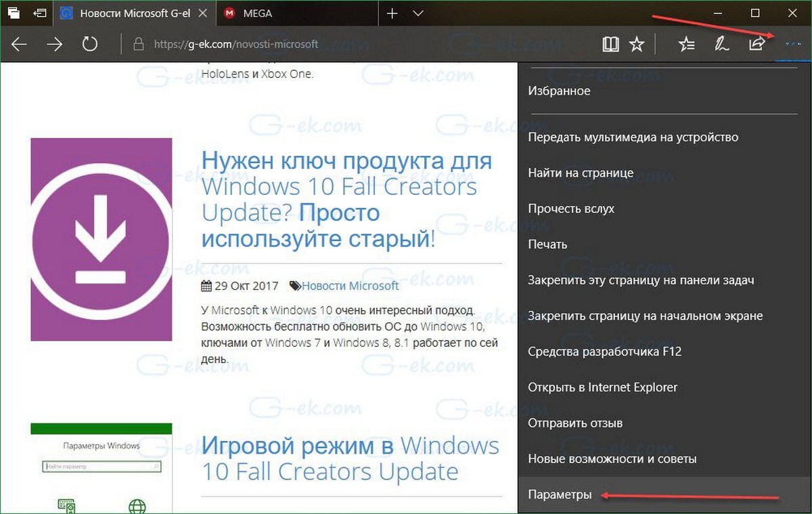The height and width of the screenshot is (514, 812).
Task: Show tab previews chevron
Action: tap(418, 13)
